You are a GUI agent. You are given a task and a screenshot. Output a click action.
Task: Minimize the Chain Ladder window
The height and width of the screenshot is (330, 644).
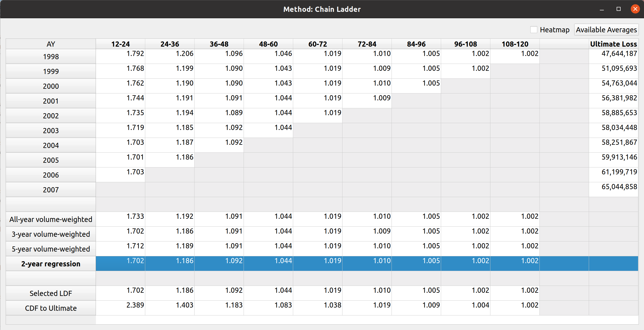tap(602, 9)
